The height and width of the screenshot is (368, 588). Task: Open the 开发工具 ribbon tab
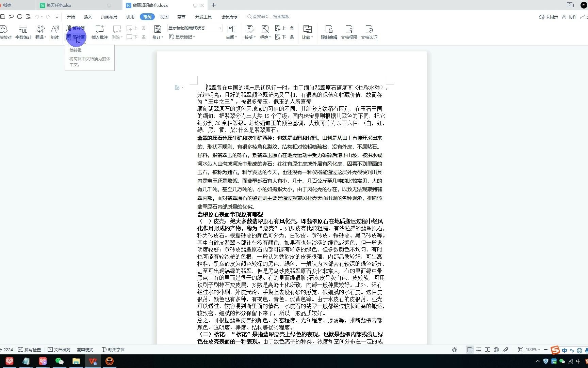[x=203, y=16]
